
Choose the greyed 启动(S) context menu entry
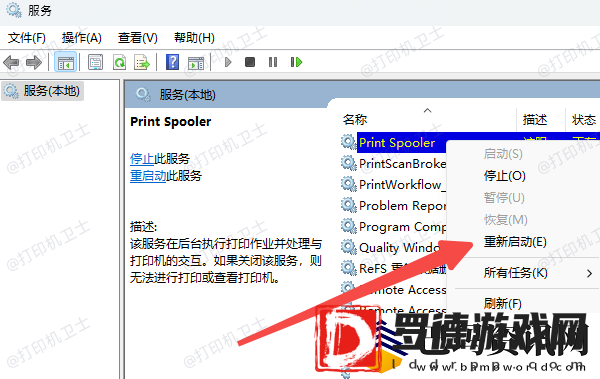tap(503, 154)
